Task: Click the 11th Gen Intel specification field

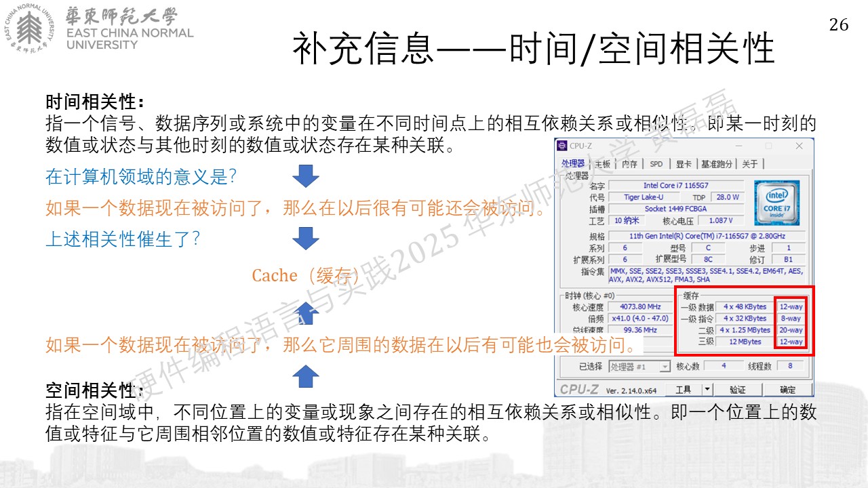Action: coord(707,236)
